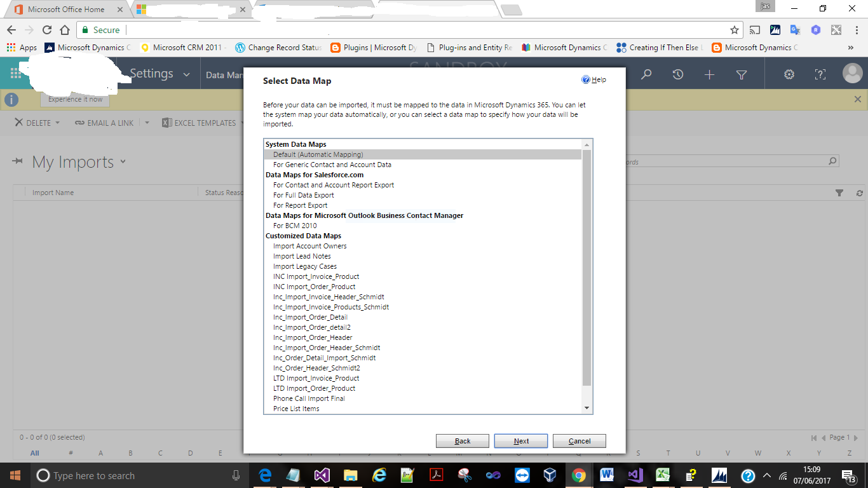Open the search magnifier in the navbar
The height and width of the screenshot is (488, 868).
(646, 74)
